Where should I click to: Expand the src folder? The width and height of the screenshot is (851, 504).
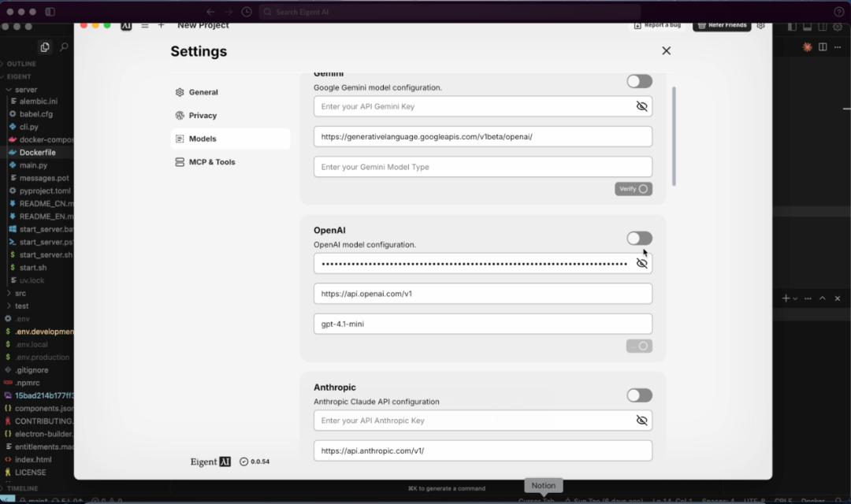(37, 294)
